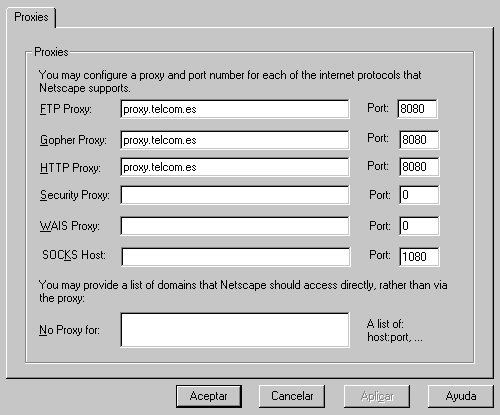The height and width of the screenshot is (415, 500).
Task: Click the empty Security Proxy field
Action: point(235,195)
